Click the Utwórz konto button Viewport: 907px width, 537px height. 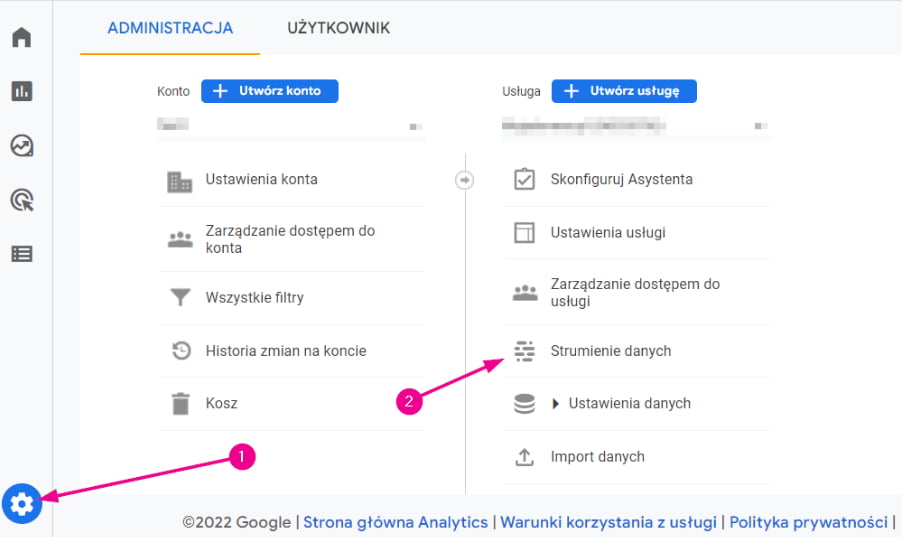[270, 91]
